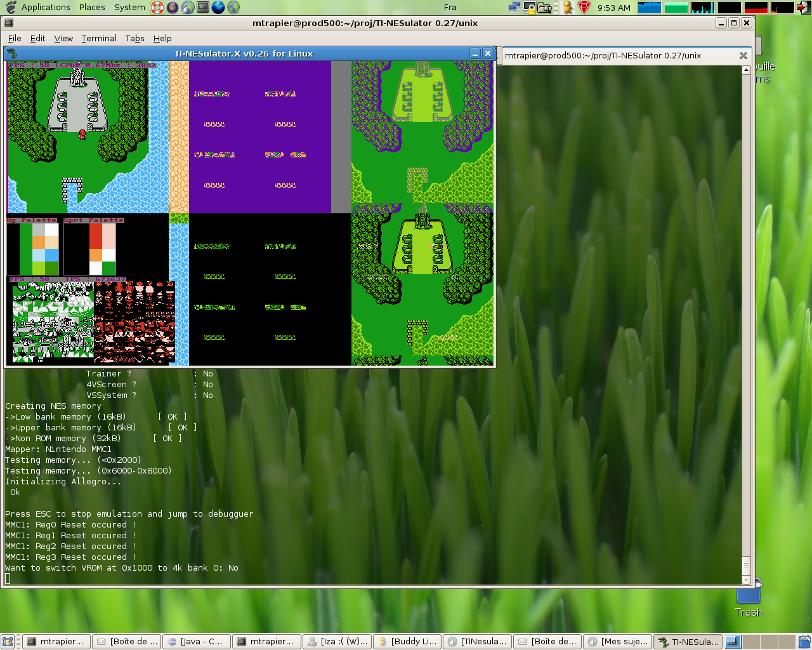The height and width of the screenshot is (650, 812).
Task: Click the green pattern table tile viewer
Action: coord(53,322)
